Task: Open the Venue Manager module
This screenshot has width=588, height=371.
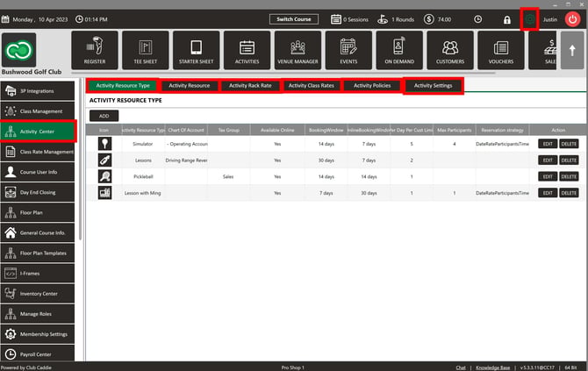Action: coord(298,50)
